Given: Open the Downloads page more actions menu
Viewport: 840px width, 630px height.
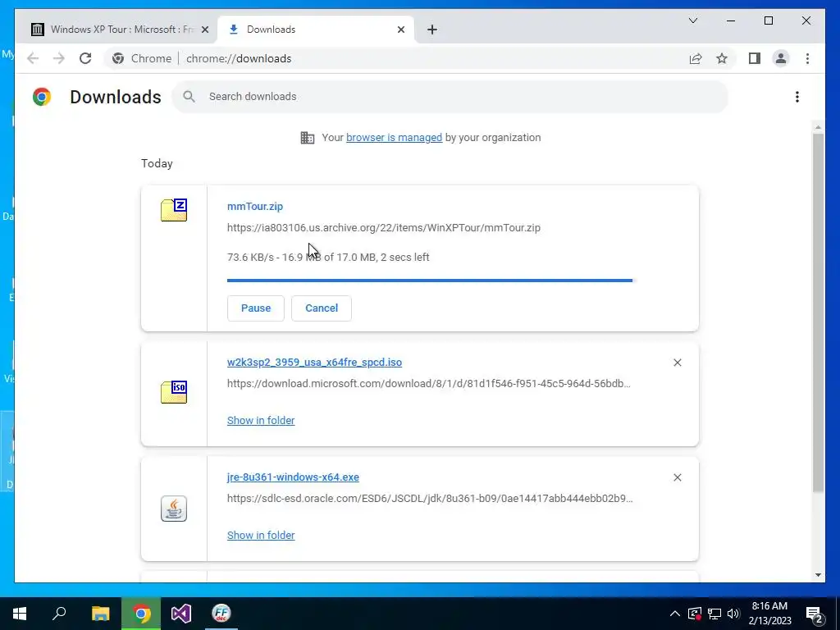Looking at the screenshot, I should pyautogui.click(x=797, y=97).
